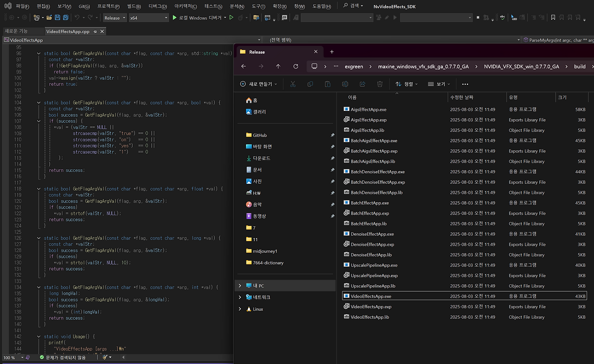Expand the 내 PC tree node
This screenshot has height=364, width=594.
[x=240, y=286]
